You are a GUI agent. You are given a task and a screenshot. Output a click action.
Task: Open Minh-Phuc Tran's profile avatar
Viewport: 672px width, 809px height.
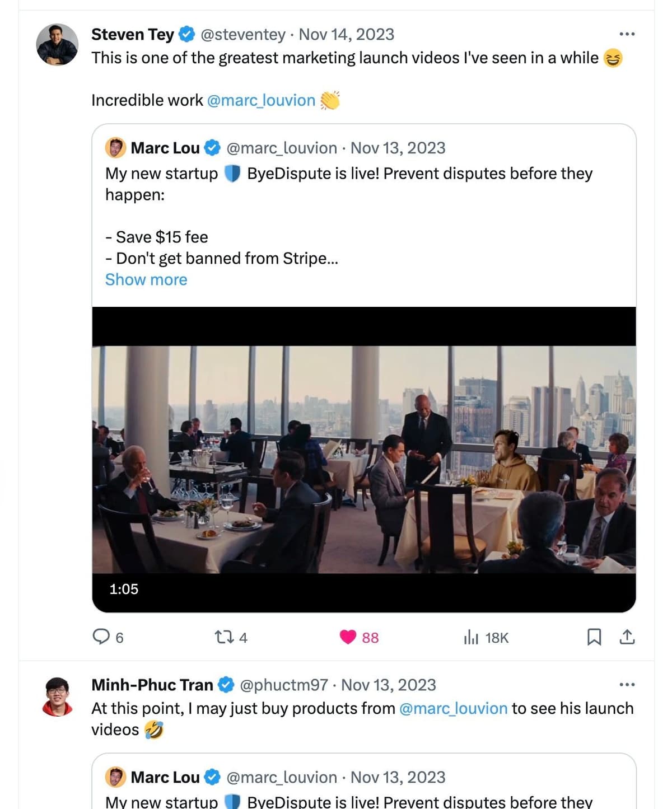click(57, 697)
